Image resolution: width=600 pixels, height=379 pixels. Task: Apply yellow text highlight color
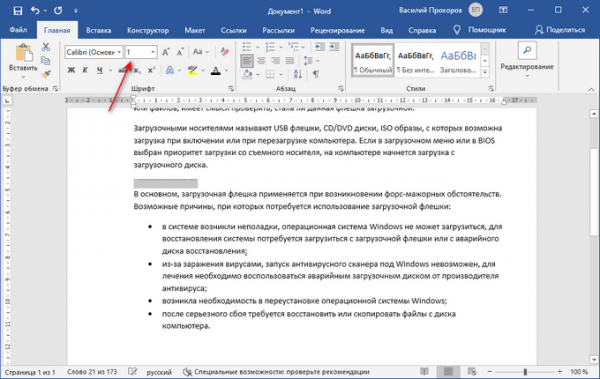coord(192,70)
